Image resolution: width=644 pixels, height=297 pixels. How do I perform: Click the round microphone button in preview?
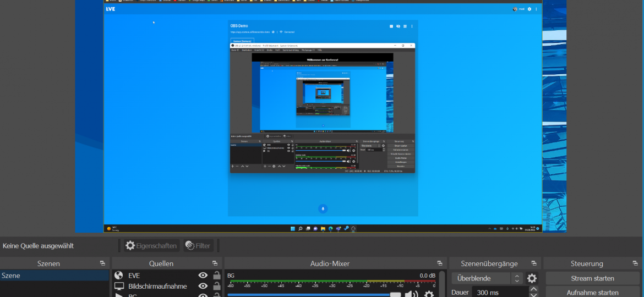click(323, 209)
